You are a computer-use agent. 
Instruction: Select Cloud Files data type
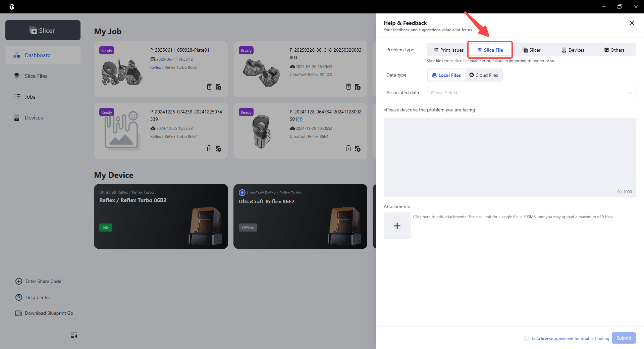(484, 75)
